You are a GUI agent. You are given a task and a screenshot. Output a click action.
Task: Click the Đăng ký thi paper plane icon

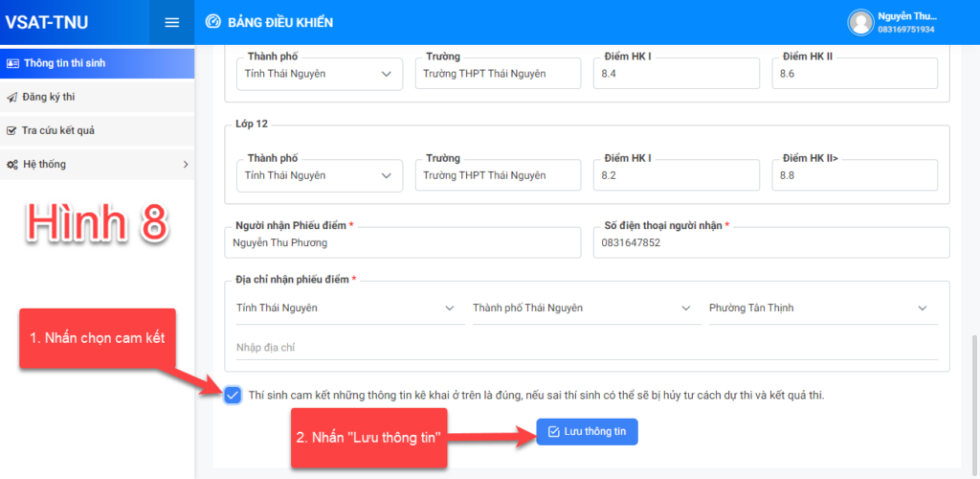point(12,97)
